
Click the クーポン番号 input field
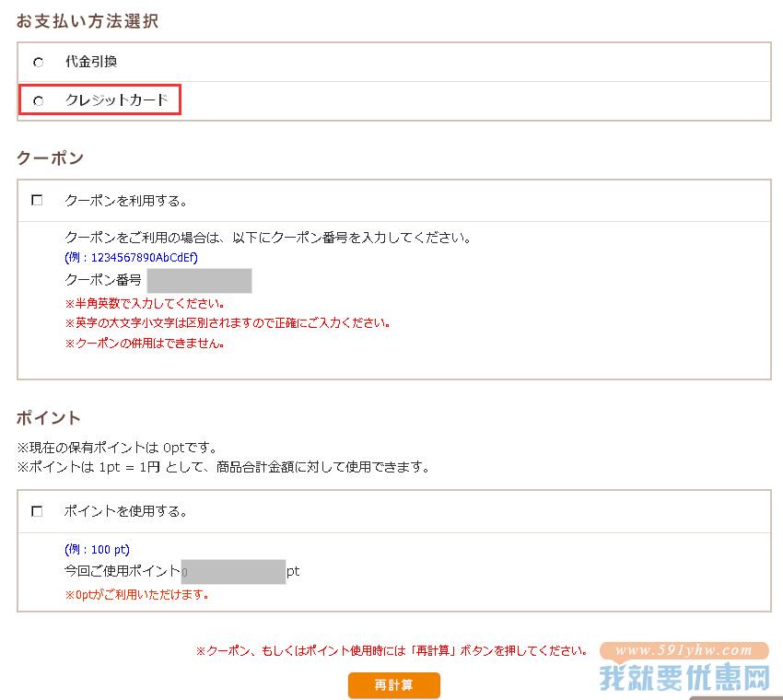[199, 281]
